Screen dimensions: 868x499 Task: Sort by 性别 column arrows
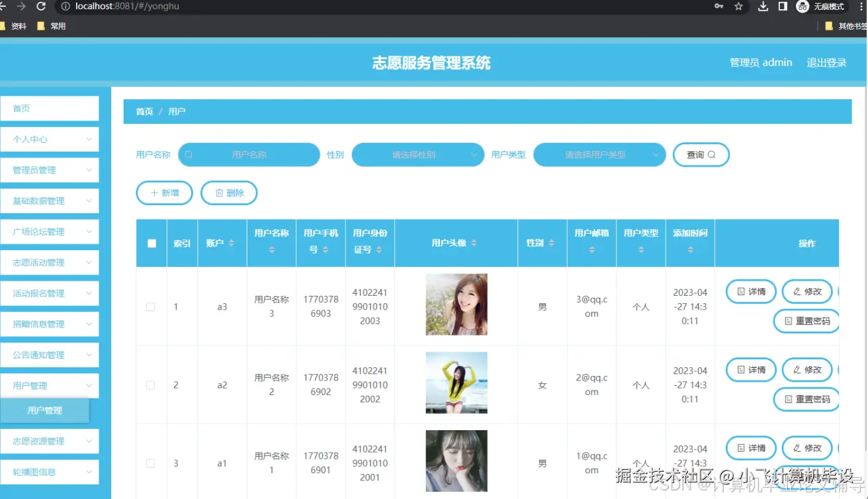point(552,244)
